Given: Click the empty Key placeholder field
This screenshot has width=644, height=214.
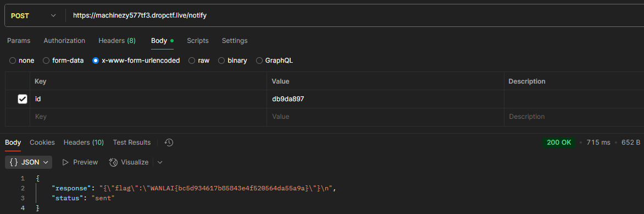Looking at the screenshot, I should point(148,117).
